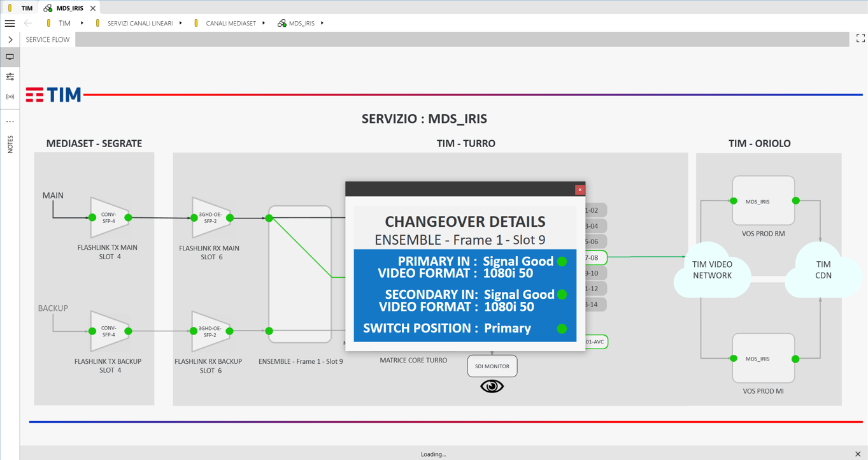Select the SERVICE FLOW tab
Viewport: 868px width, 460px height.
pos(48,40)
